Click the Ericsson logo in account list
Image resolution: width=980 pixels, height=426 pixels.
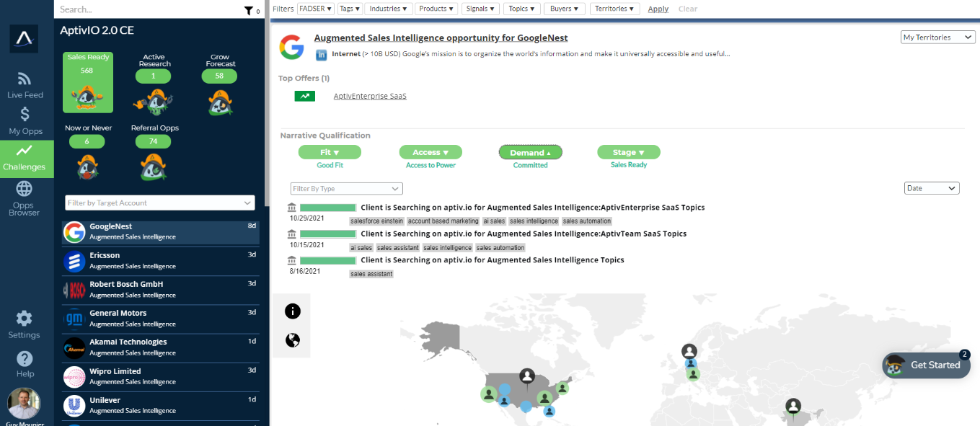[74, 261]
